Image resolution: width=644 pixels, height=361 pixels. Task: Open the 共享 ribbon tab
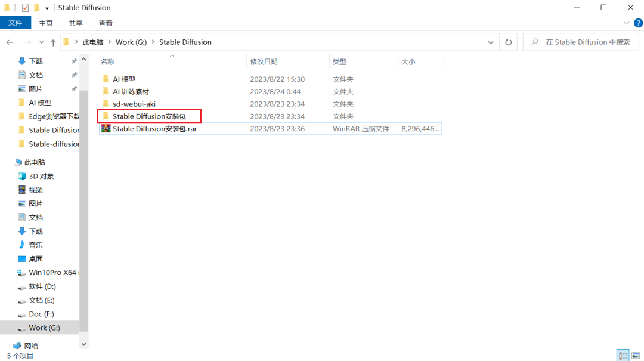pyautogui.click(x=76, y=23)
